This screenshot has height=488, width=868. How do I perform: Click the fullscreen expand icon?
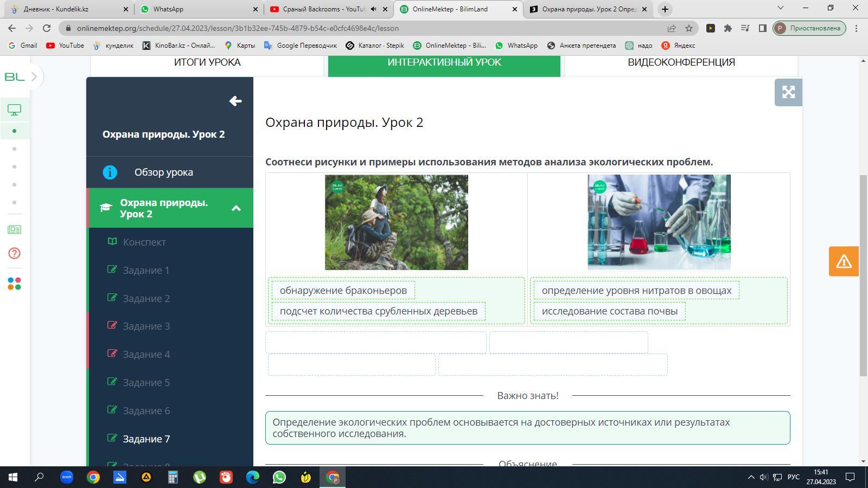(x=788, y=92)
